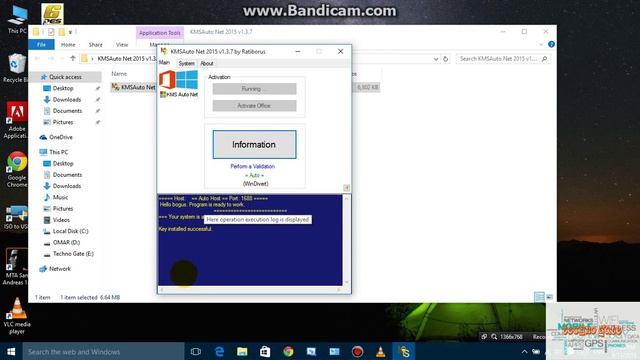Viewport: 640px width, 360px height.
Task: Click the small yellow icon above the log
Action: click(x=347, y=188)
